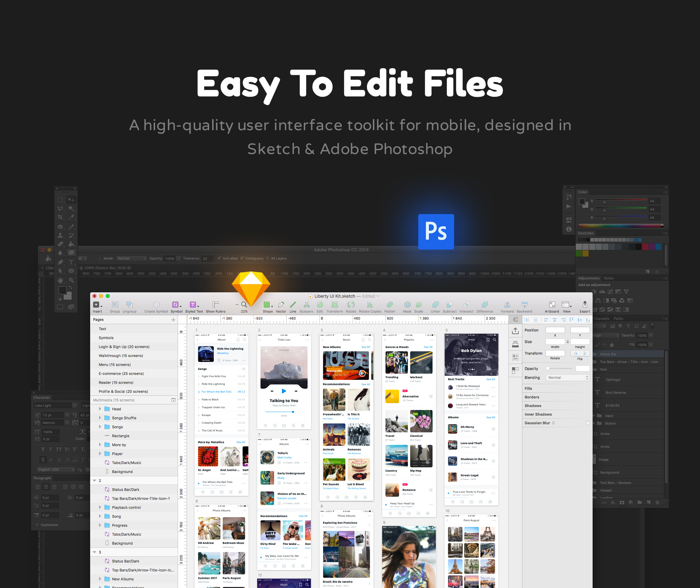
Task: Switch to the Styles tab
Action: click(608, 278)
